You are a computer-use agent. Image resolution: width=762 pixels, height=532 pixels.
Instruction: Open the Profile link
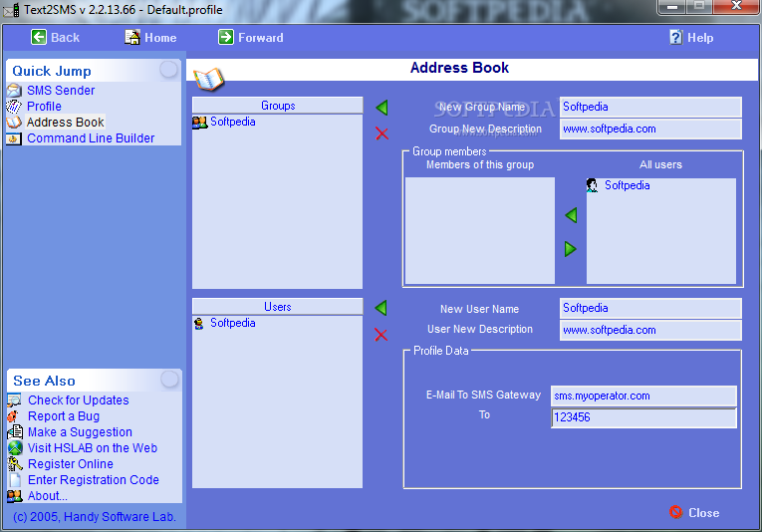pyautogui.click(x=44, y=106)
